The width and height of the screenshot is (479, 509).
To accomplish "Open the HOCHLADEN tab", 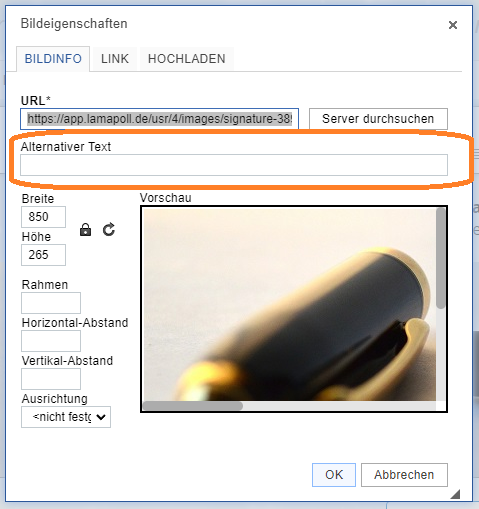I will pos(187,59).
